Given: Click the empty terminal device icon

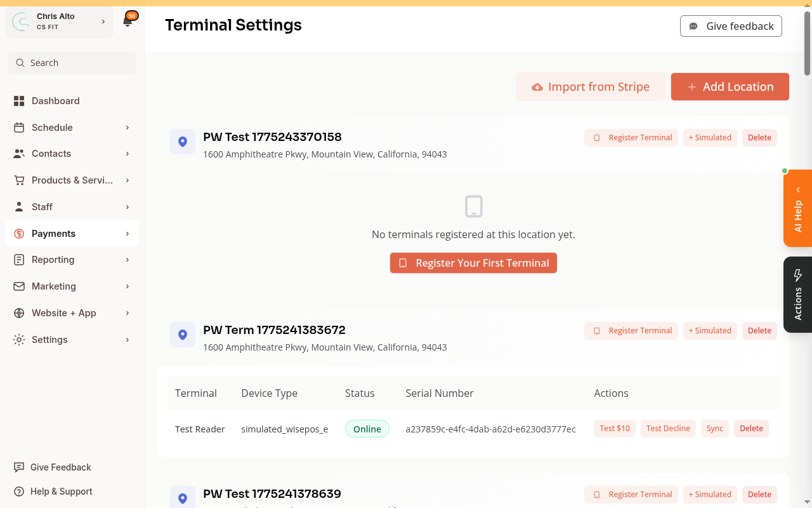Looking at the screenshot, I should click(x=474, y=206).
